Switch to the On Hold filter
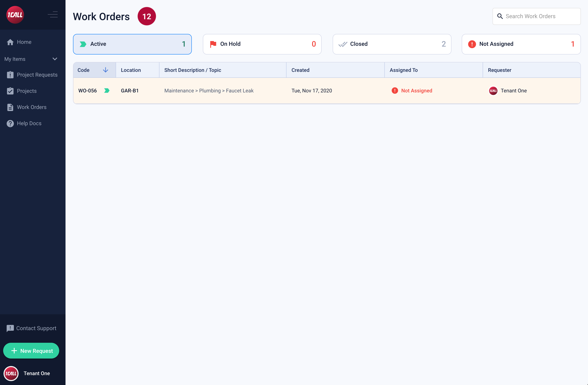The width and height of the screenshot is (588, 385). [262, 44]
